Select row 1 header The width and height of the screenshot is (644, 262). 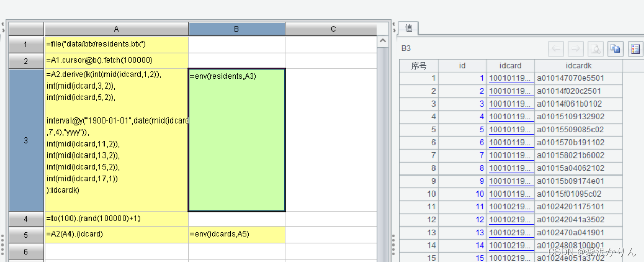click(26, 44)
